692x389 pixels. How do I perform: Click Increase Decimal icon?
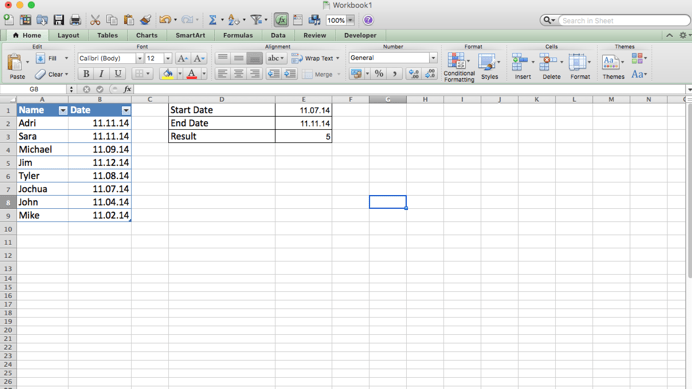point(414,74)
